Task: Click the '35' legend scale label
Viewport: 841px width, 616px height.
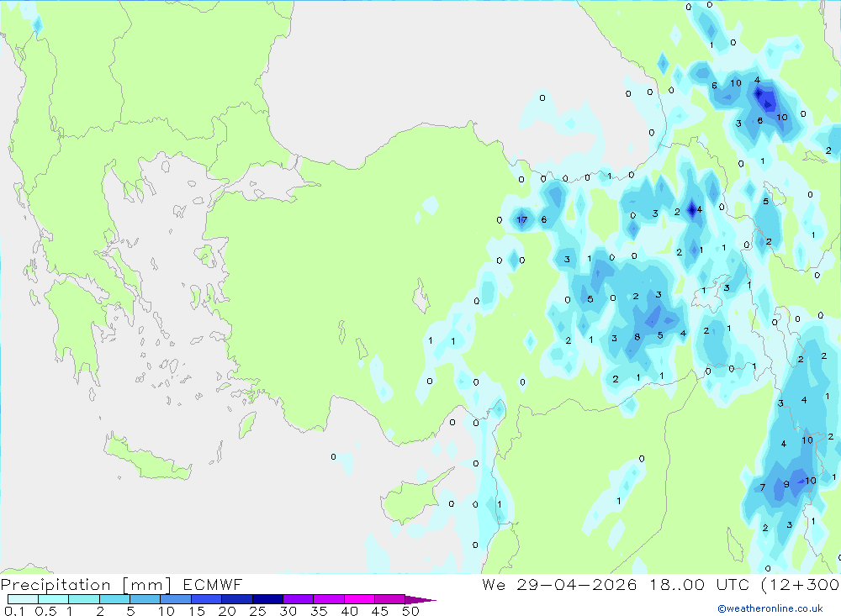Action: tap(319, 611)
